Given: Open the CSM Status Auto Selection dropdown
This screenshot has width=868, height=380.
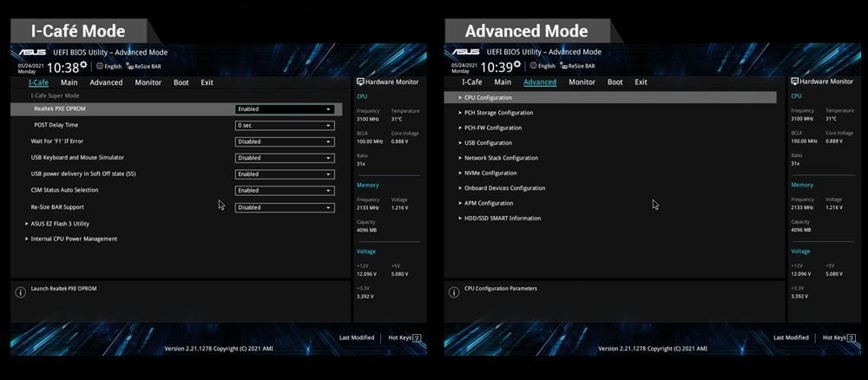Looking at the screenshot, I should pyautogui.click(x=285, y=190).
